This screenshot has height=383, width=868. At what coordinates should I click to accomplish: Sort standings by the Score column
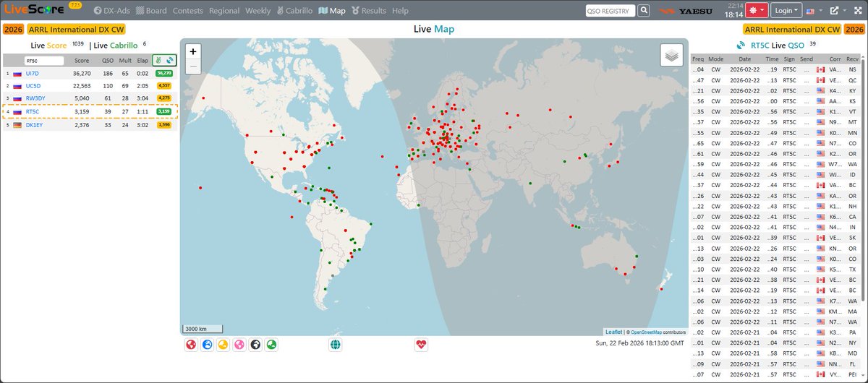pyautogui.click(x=82, y=61)
